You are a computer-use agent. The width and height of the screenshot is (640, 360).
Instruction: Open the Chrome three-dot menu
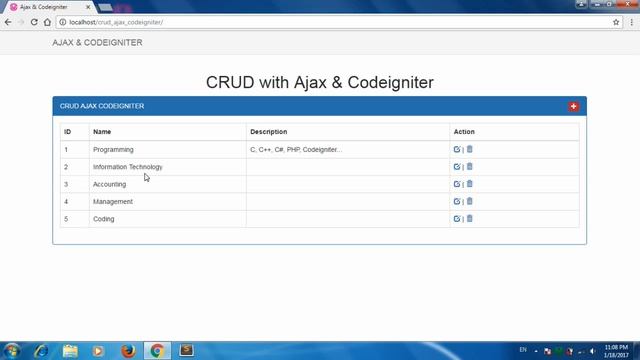pyautogui.click(x=632, y=22)
